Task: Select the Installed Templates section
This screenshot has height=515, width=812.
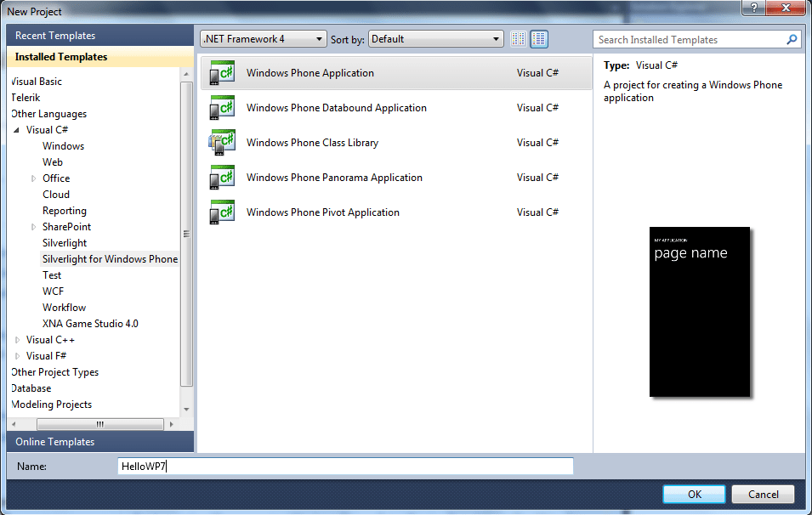Action: point(100,57)
